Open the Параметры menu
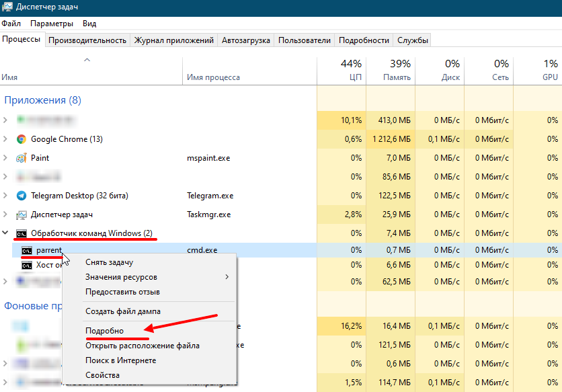Screen dimensions: 562x392 52,24
